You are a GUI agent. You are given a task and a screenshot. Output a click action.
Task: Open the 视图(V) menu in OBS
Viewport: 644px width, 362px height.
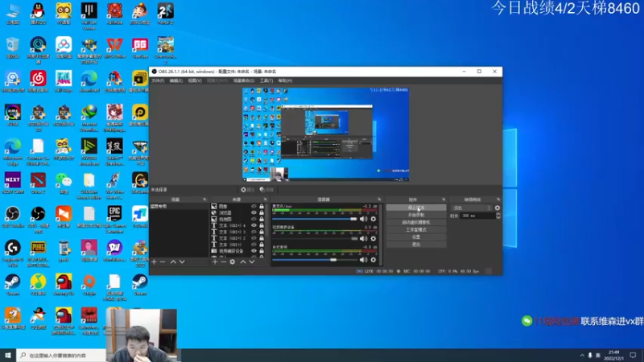195,81
